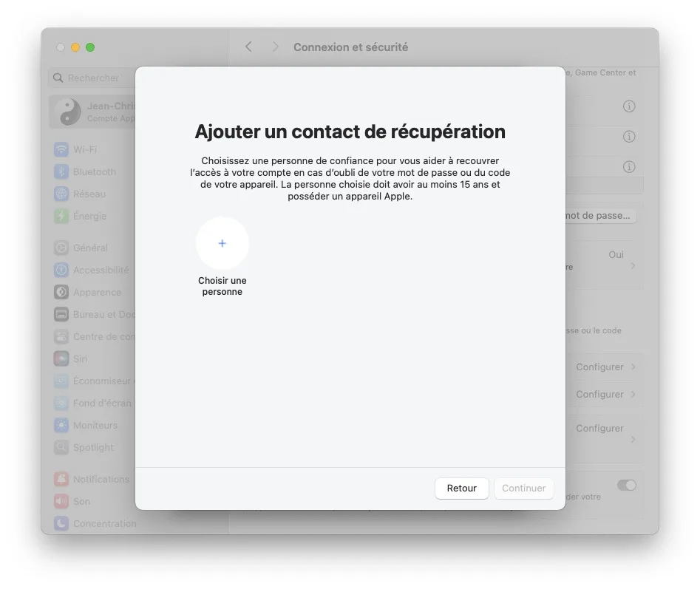Screen dimensions: 700x589
Task: Click the Spotlight magnifying glass icon
Action: click(x=61, y=448)
